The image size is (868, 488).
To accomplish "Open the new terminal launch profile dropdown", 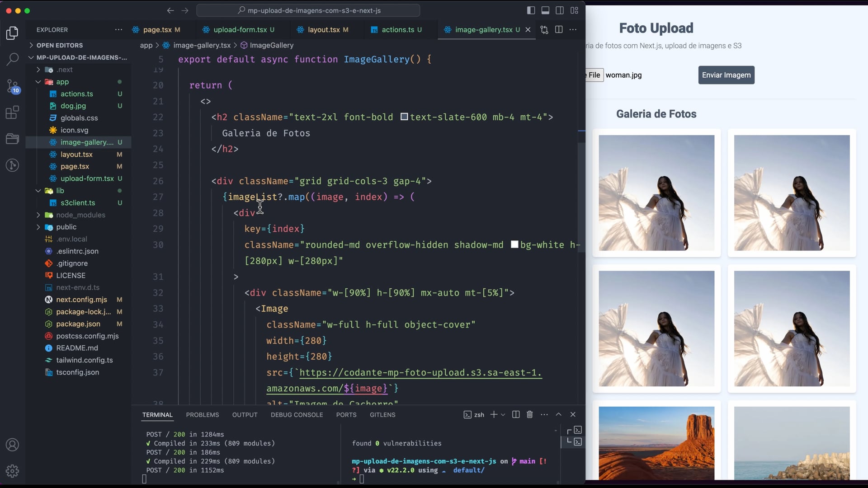I will 503,415.
